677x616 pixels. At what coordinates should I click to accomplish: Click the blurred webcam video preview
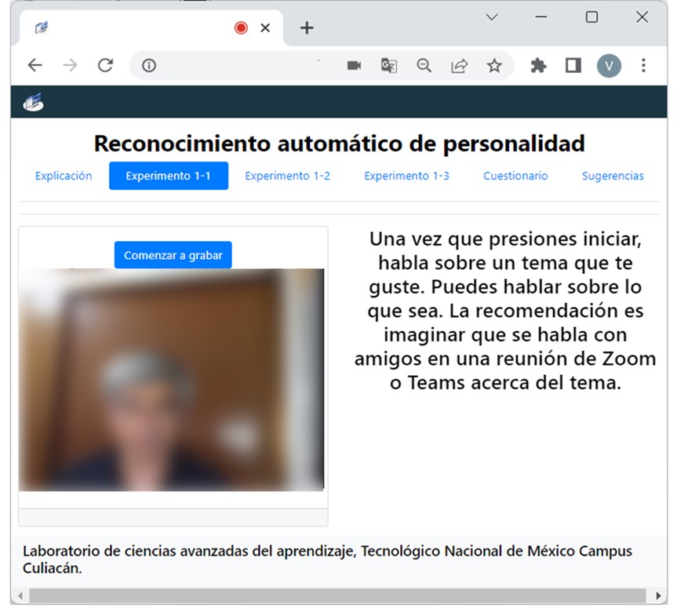172,380
